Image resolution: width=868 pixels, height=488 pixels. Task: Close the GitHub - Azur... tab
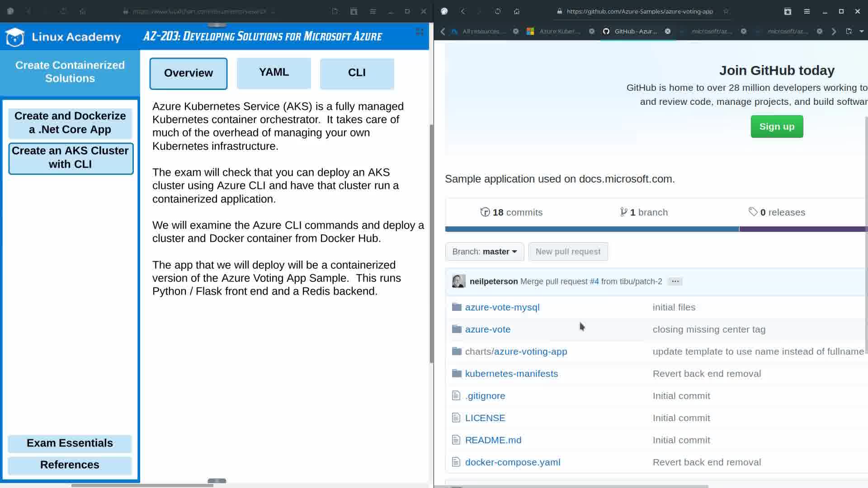coord(668,31)
